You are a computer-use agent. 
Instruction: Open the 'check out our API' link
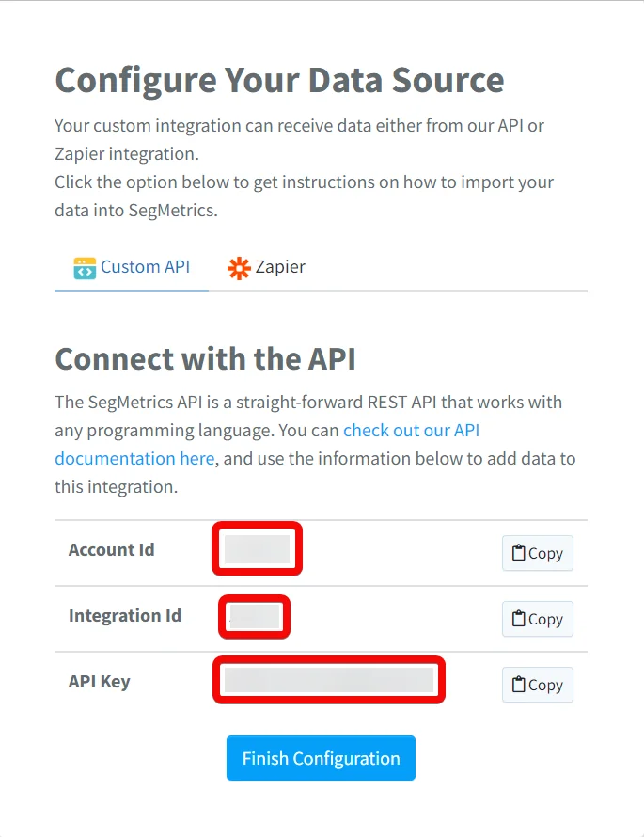point(412,430)
